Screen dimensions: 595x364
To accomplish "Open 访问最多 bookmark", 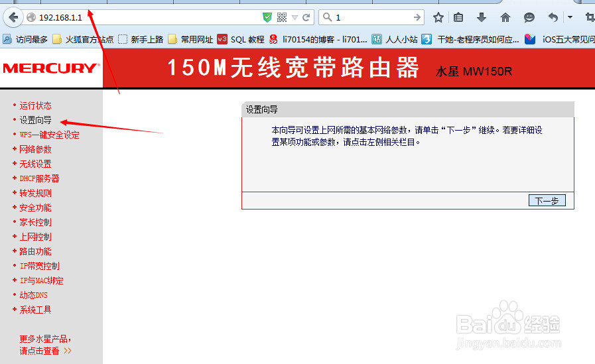I will point(25,39).
